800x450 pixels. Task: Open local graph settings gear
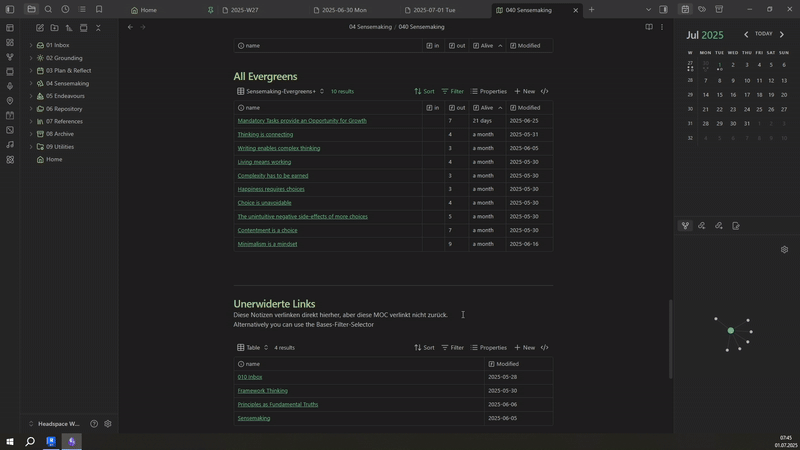coord(784,249)
